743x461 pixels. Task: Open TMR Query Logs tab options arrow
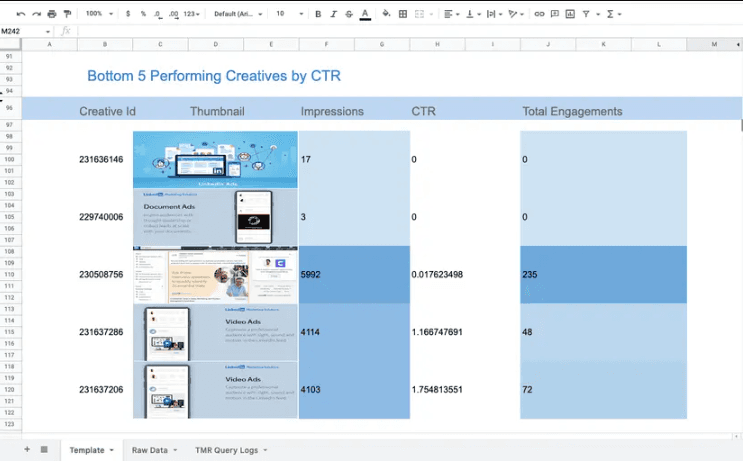coord(265,450)
